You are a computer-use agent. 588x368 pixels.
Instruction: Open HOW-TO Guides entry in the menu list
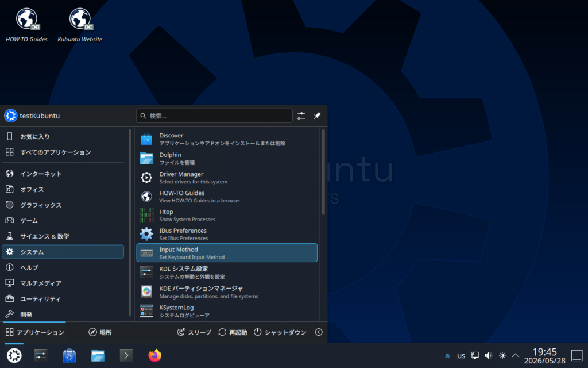[226, 196]
